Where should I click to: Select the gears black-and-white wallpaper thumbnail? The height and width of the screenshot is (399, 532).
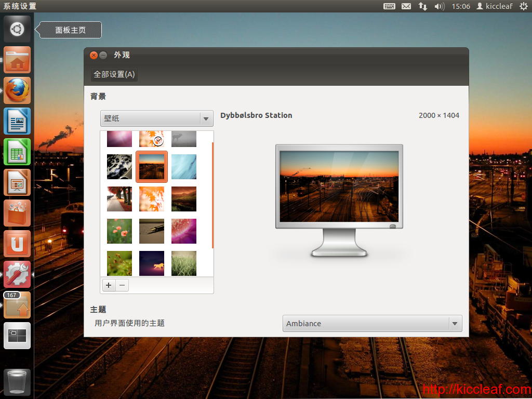tap(119, 167)
